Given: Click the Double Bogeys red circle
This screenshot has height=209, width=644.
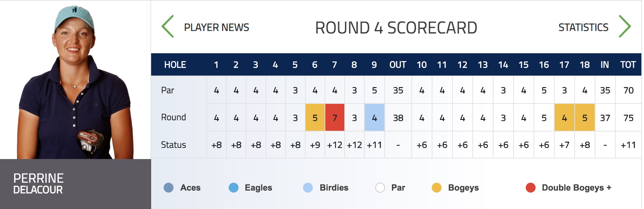Looking at the screenshot, I should [531, 188].
